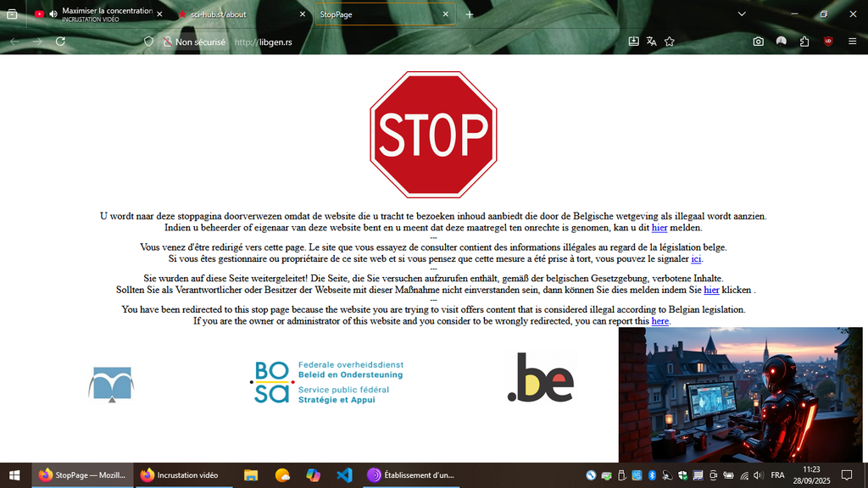This screenshot has height=488, width=868.
Task: Open the weather app taskbar icon
Action: tap(282, 475)
